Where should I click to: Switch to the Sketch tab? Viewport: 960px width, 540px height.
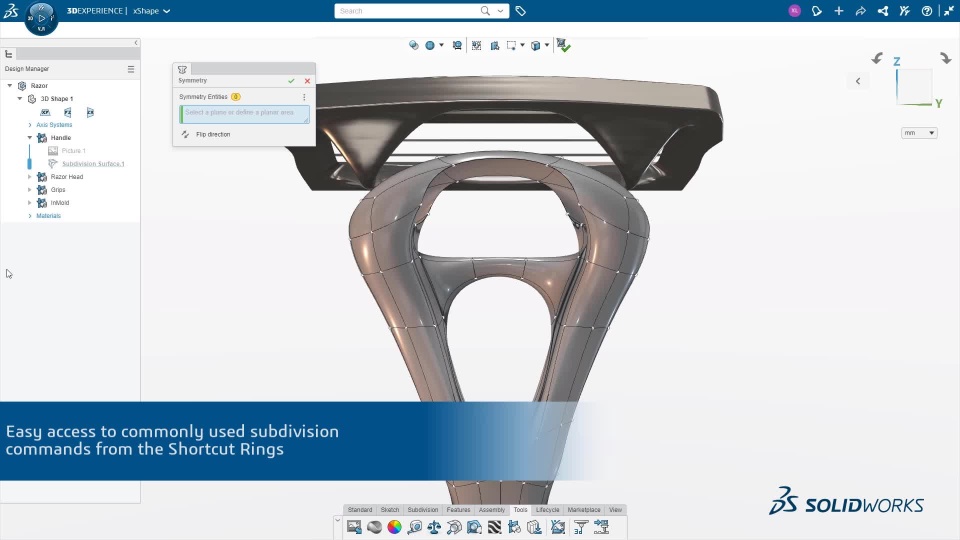[389, 509]
